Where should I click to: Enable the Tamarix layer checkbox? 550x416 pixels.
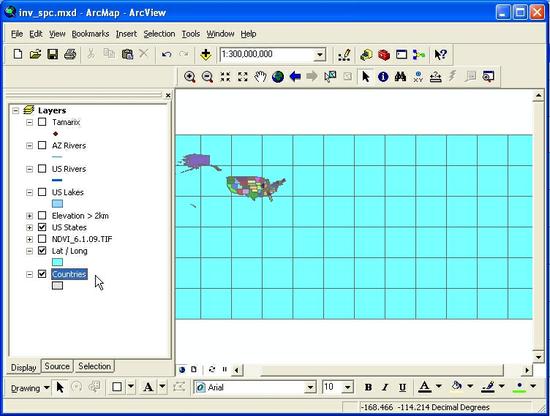(42, 122)
